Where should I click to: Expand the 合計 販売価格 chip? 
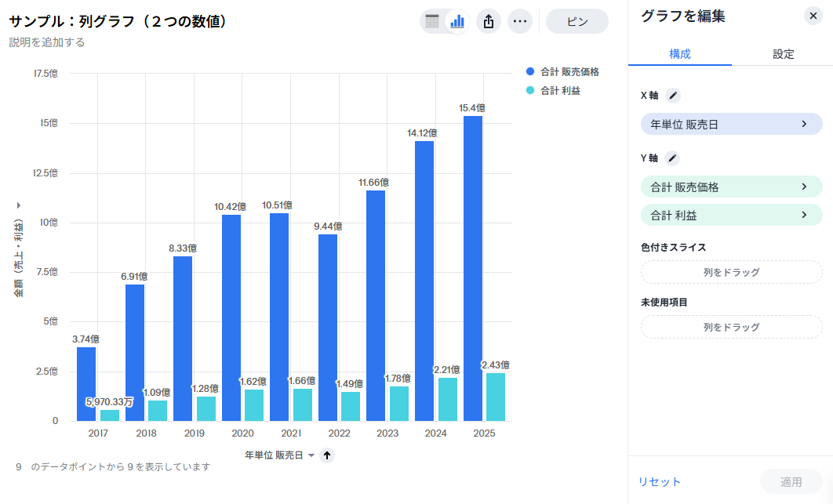pos(731,187)
